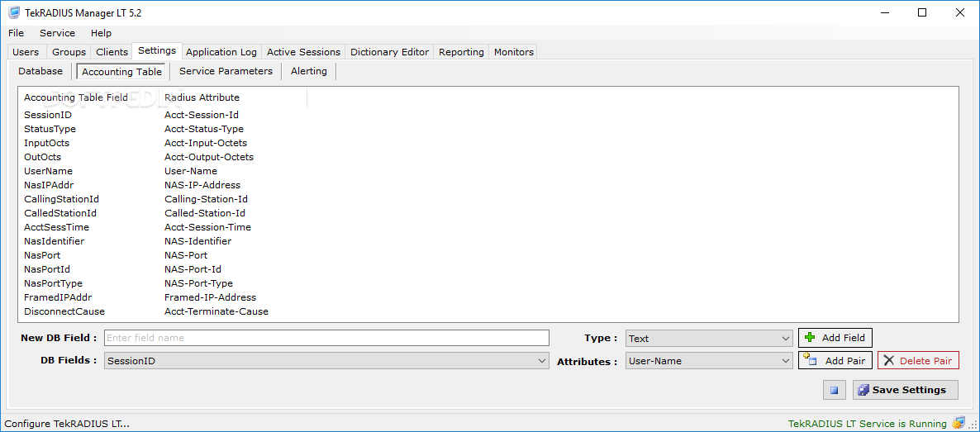The image size is (980, 432).
Task: Focus the New DB Field input
Action: click(x=327, y=338)
